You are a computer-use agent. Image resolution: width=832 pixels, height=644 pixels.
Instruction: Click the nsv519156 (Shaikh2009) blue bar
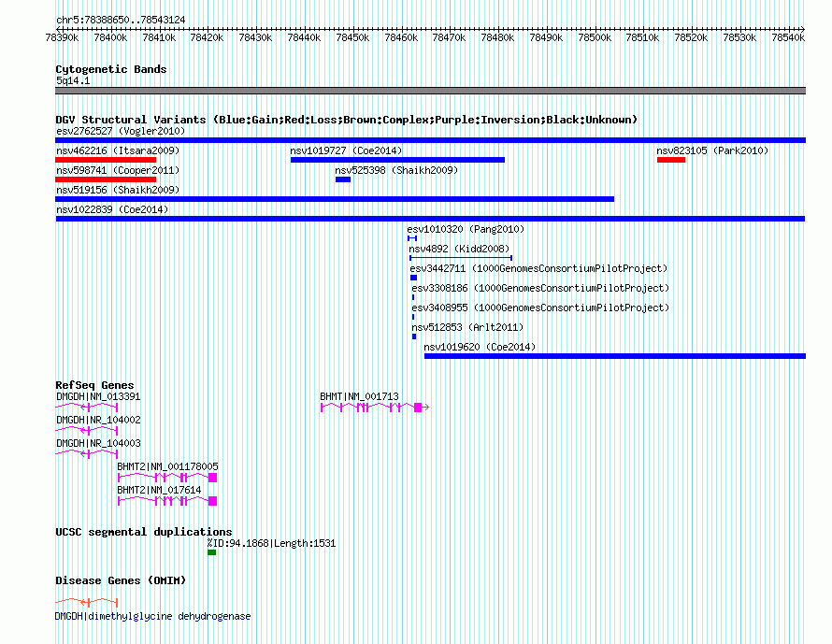335,199
